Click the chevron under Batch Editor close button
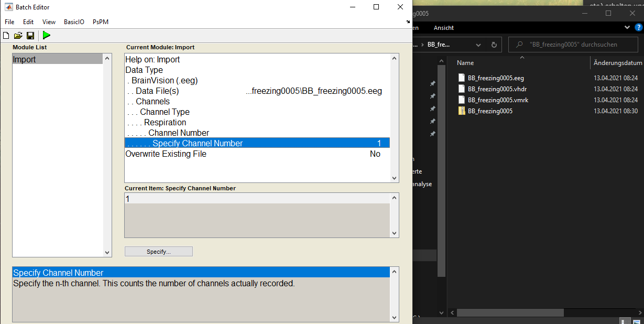 tap(408, 22)
